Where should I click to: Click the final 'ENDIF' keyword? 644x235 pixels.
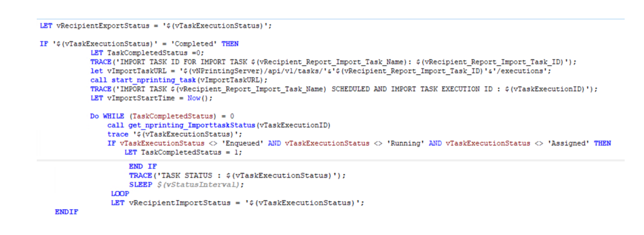coord(66,212)
